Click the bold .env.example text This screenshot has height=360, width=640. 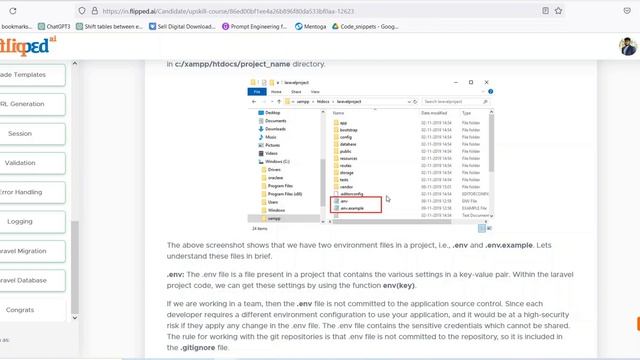point(509,245)
